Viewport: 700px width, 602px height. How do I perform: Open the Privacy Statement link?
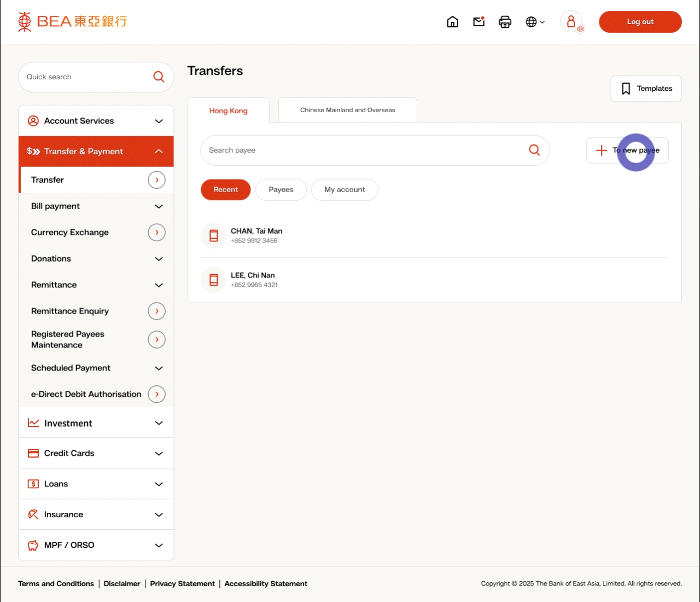point(182,584)
